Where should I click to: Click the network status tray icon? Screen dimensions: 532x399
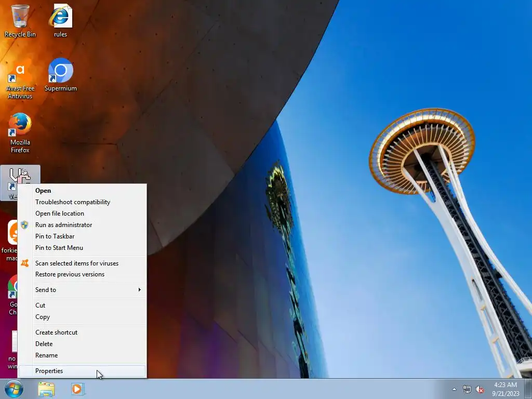(x=467, y=389)
